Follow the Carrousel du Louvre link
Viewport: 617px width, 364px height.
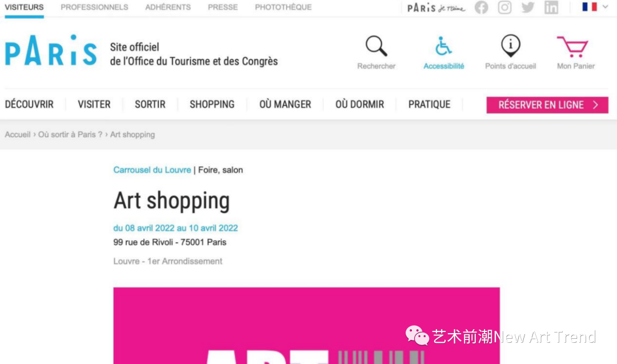click(x=152, y=170)
